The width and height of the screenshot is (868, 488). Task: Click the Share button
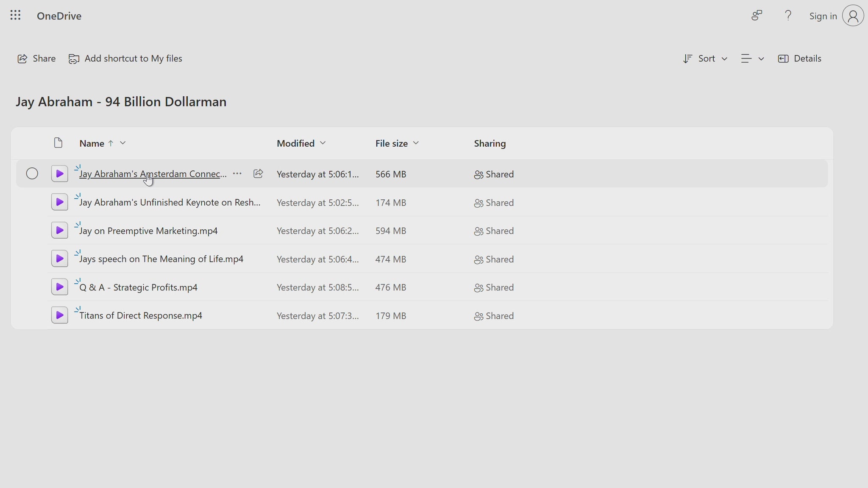click(36, 58)
